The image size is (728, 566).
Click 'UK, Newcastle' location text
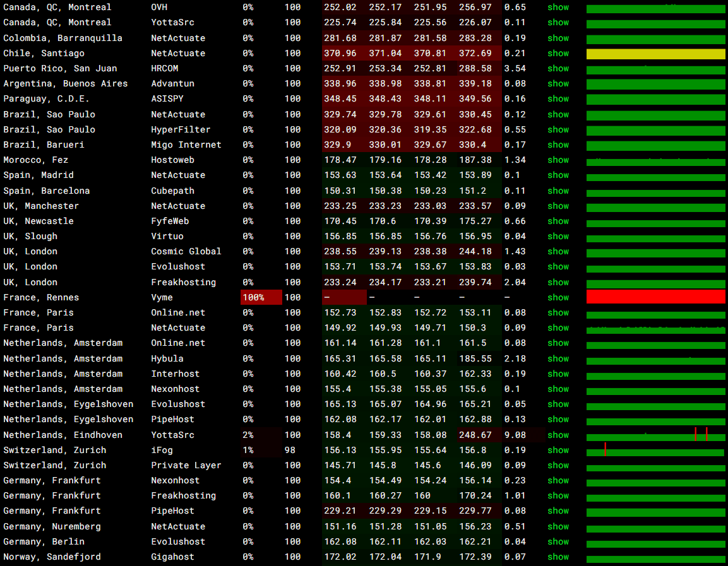tap(38, 221)
